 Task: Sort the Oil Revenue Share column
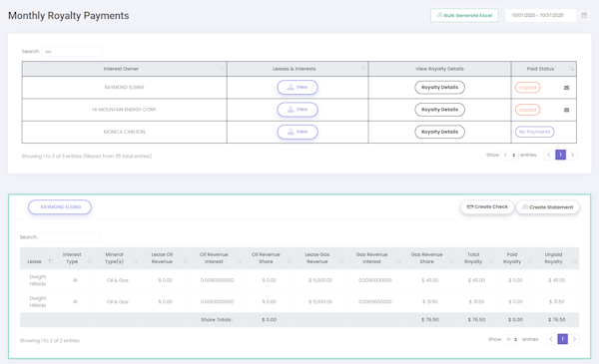pyautogui.click(x=290, y=261)
